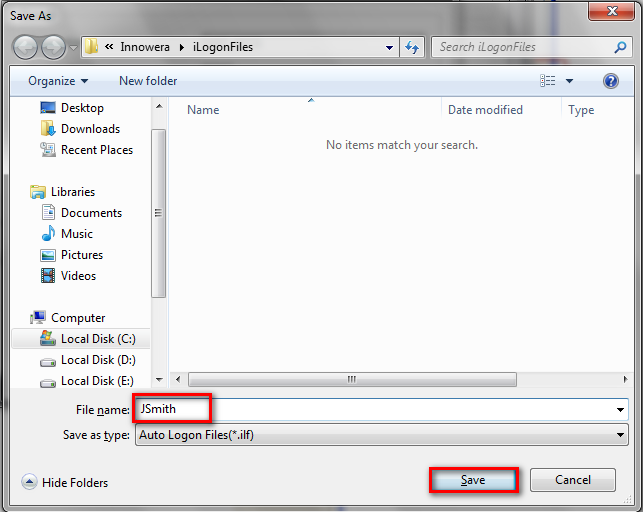Open the Help question mark icon

click(610, 81)
